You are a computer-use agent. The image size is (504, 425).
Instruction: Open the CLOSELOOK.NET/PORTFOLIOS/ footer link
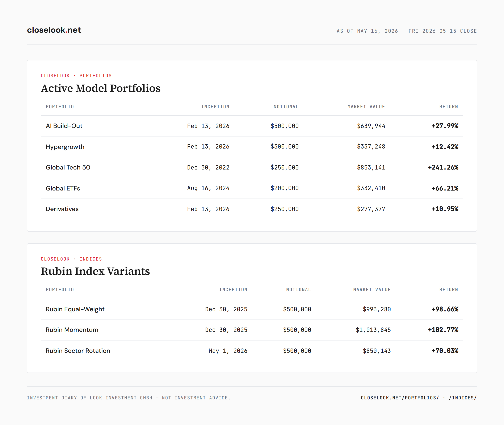pos(400,398)
